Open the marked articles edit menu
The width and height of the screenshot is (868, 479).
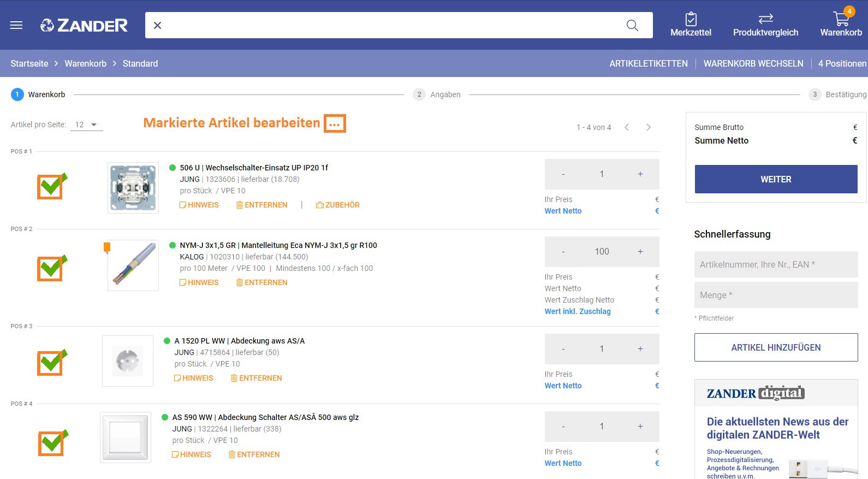[335, 123]
